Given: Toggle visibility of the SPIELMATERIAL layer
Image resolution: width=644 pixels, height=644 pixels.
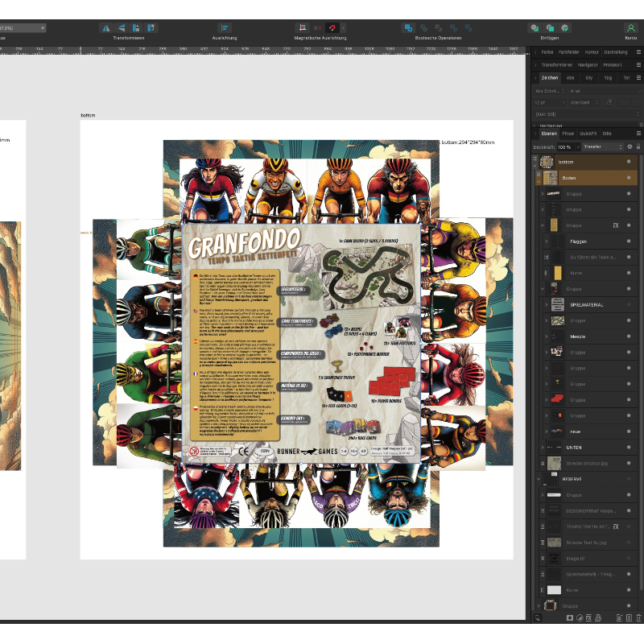Looking at the screenshot, I should pyautogui.click(x=629, y=305).
